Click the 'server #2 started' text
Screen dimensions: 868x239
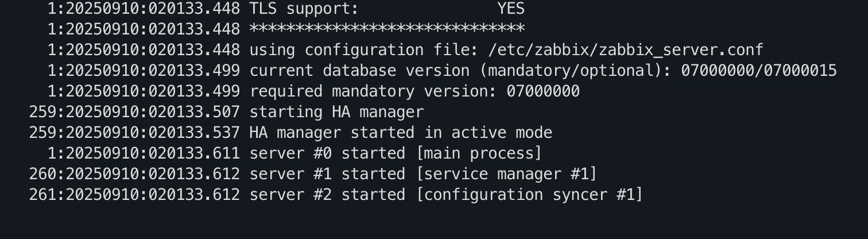point(327,195)
